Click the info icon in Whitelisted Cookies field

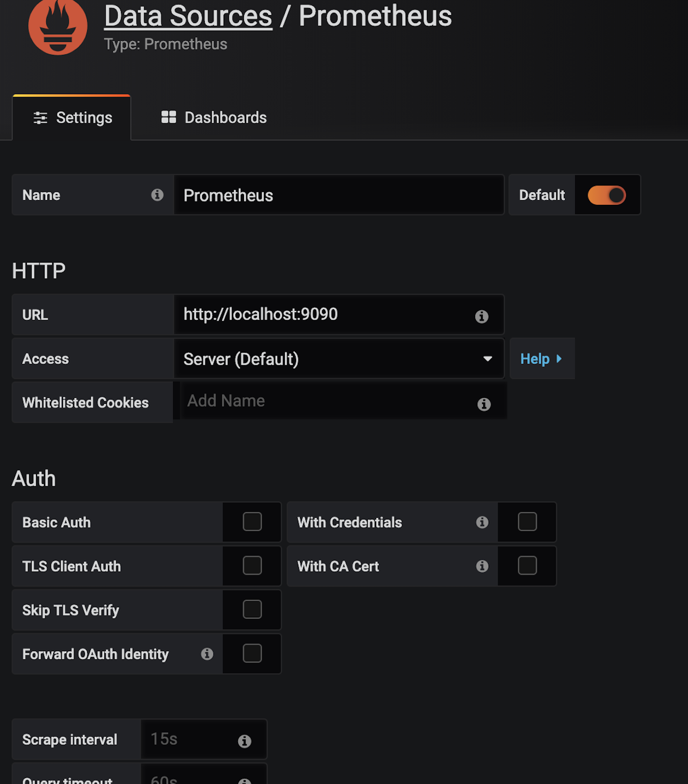pos(484,404)
